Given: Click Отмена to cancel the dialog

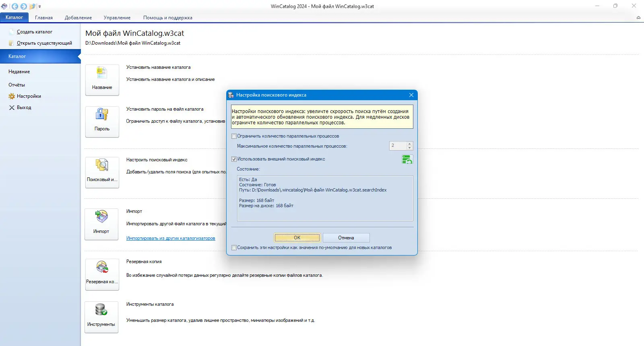Looking at the screenshot, I should pyautogui.click(x=346, y=238).
